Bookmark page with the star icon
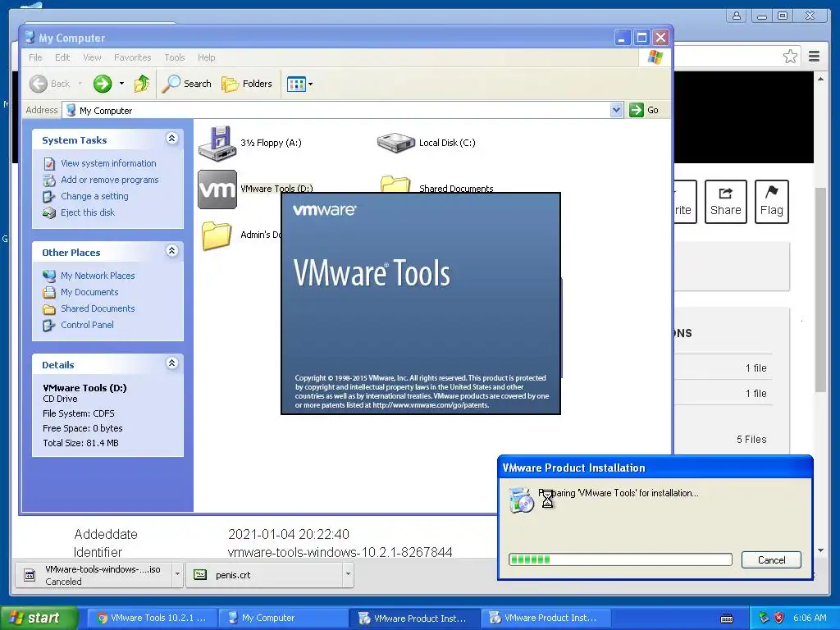 790,57
